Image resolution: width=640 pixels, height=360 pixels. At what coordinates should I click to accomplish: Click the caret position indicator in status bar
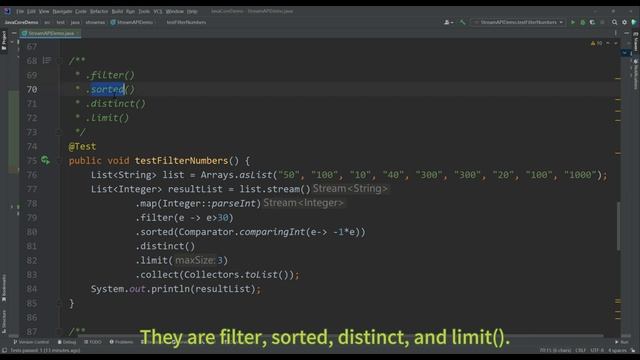click(555, 350)
